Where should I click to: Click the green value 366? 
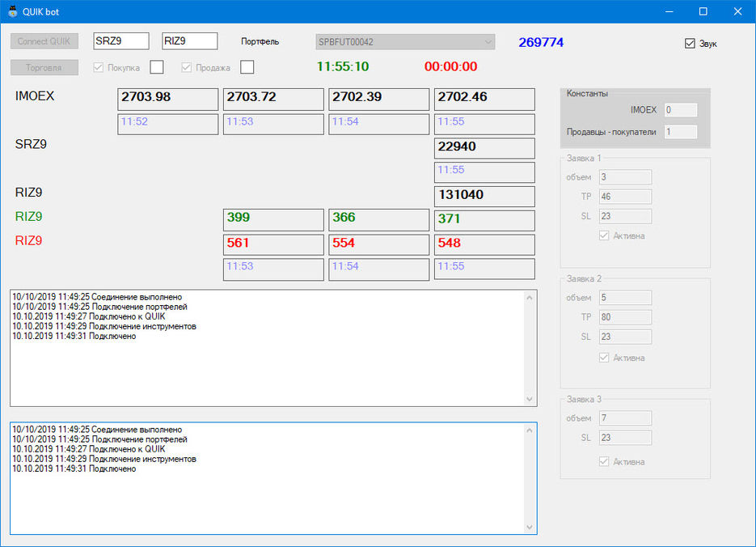click(379, 220)
